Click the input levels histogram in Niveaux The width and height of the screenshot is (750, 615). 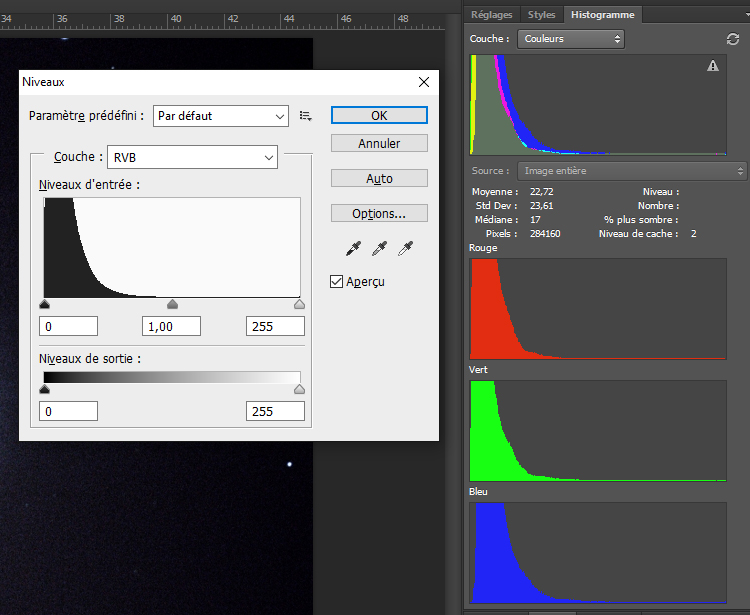pyautogui.click(x=172, y=248)
